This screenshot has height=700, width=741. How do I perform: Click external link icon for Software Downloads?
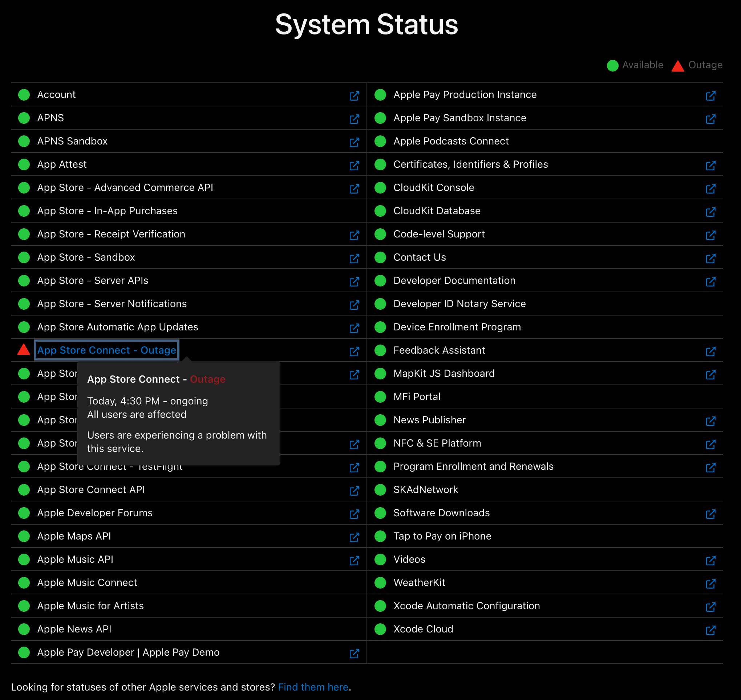click(x=710, y=514)
